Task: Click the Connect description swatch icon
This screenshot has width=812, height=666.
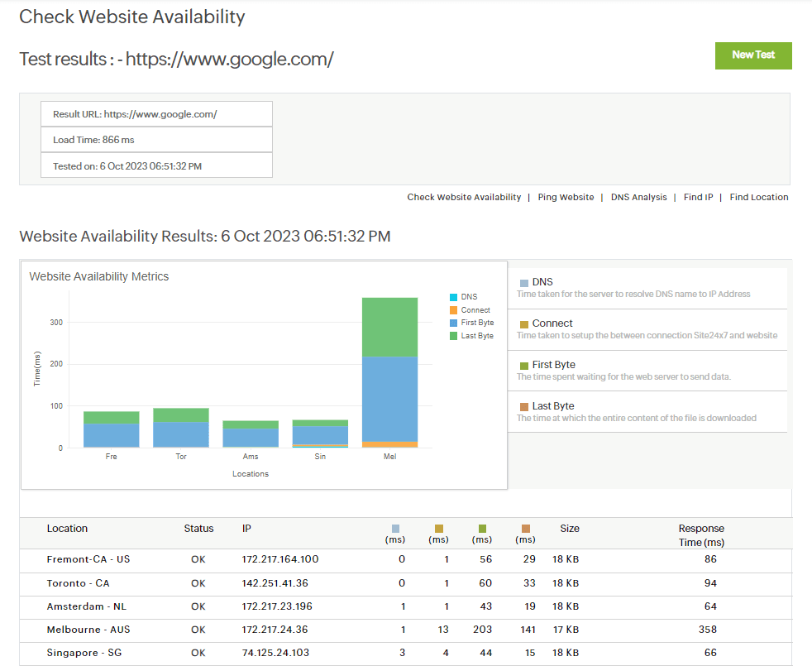Action: click(x=524, y=324)
